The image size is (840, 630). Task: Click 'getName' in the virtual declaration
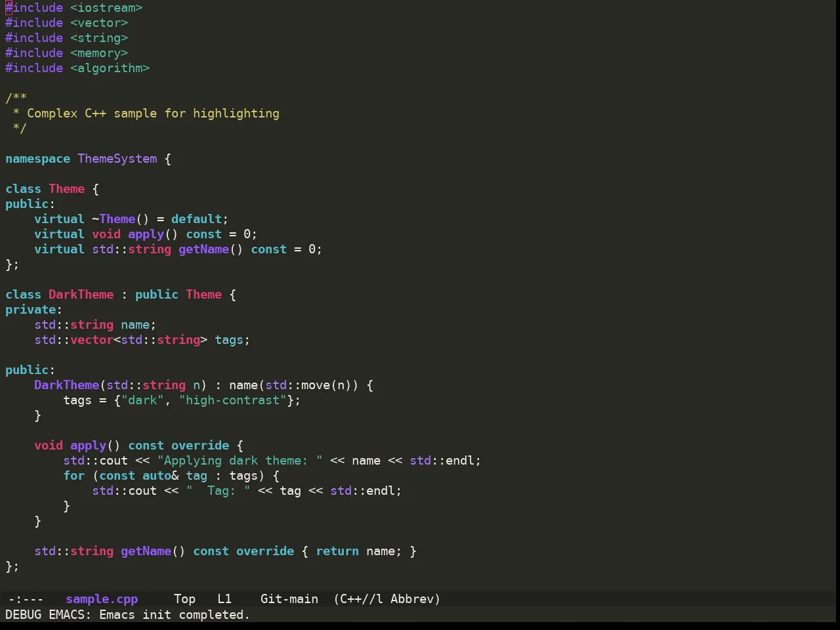pyautogui.click(x=203, y=249)
